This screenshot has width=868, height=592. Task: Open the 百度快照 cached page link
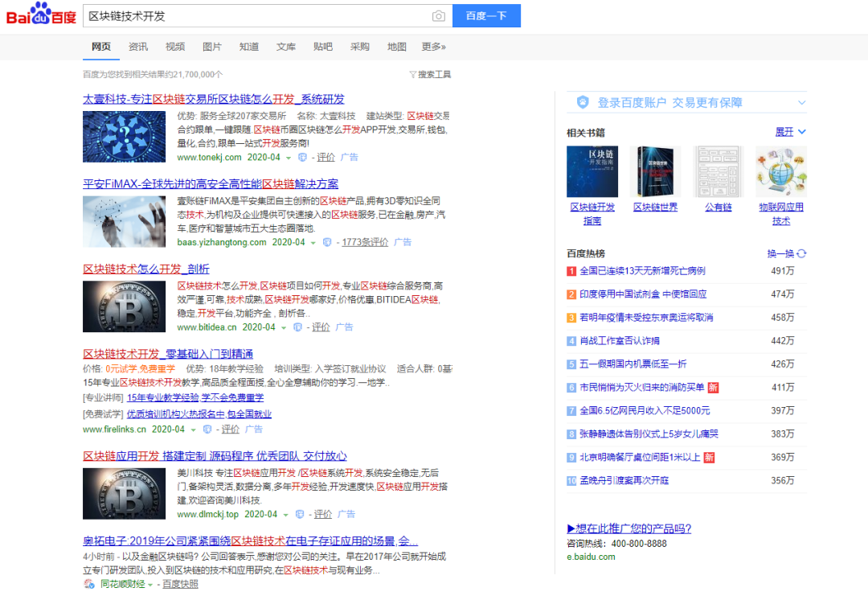(x=181, y=584)
